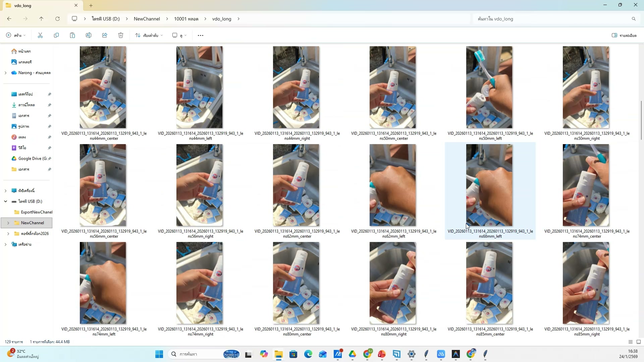Click the Refresh icon beside address bar
Screen dimensions: 644x362
pyautogui.click(x=57, y=19)
